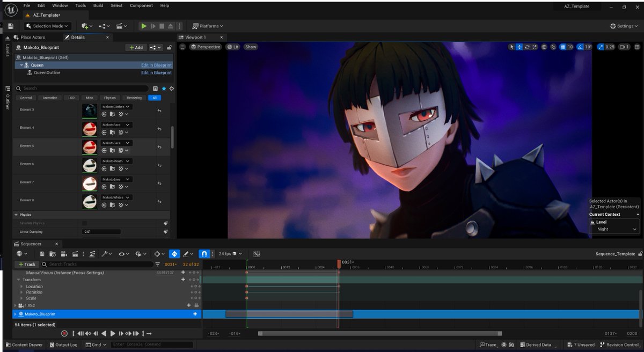This screenshot has height=352, width=644.
Task: Click the sequencer record button
Action: click(x=64, y=333)
